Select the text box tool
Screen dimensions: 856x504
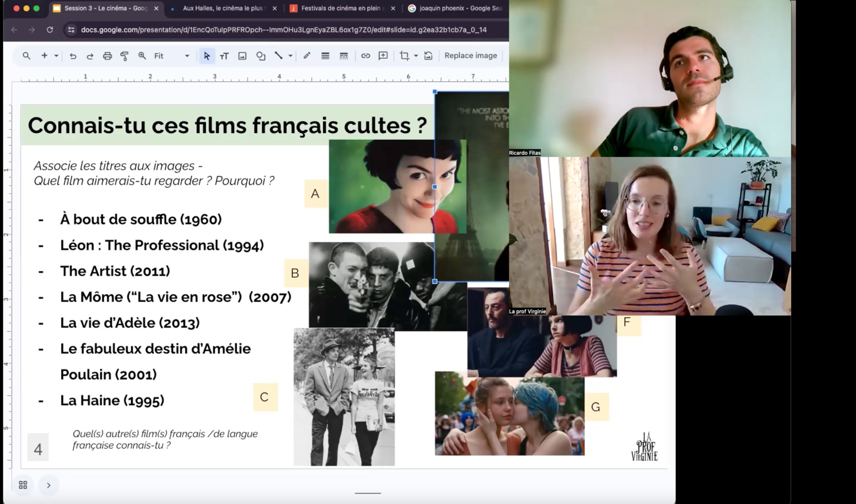click(x=224, y=56)
